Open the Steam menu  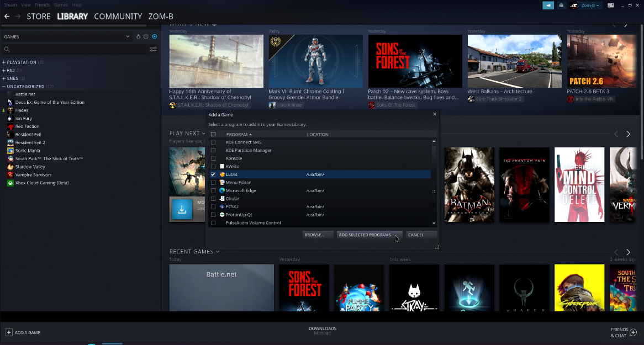tap(10, 5)
